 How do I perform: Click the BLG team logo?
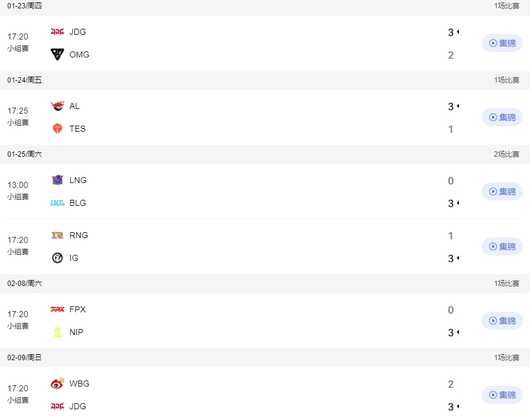tap(57, 203)
